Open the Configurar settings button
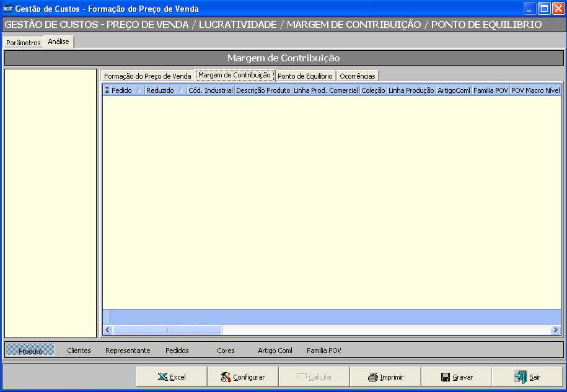 click(x=242, y=377)
